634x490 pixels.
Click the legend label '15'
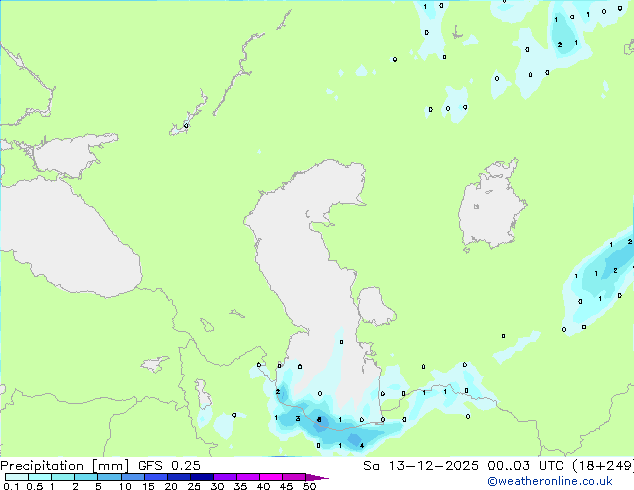point(148,486)
